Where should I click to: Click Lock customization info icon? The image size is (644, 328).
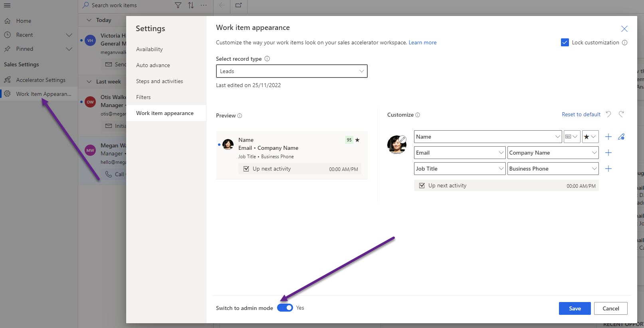[x=625, y=43]
